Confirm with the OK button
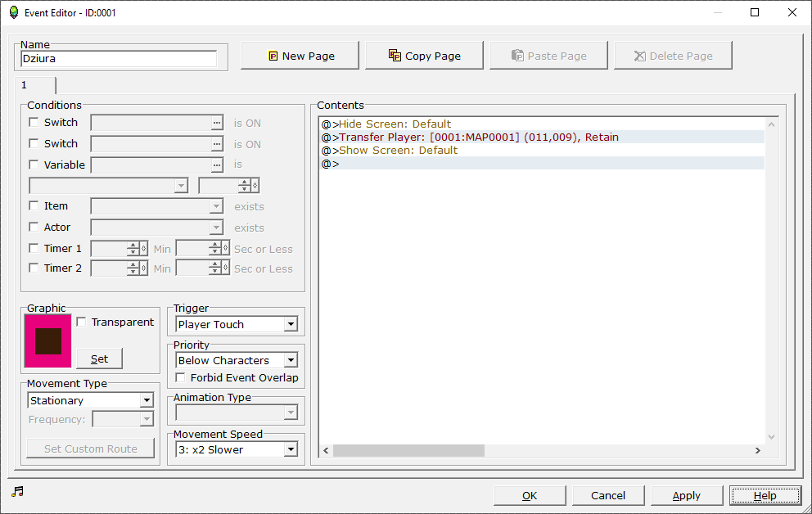Image resolution: width=812 pixels, height=514 pixels. (x=530, y=495)
